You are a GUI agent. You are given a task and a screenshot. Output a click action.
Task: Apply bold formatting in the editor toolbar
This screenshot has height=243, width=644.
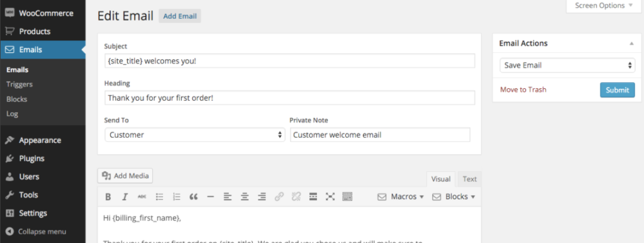point(108,197)
